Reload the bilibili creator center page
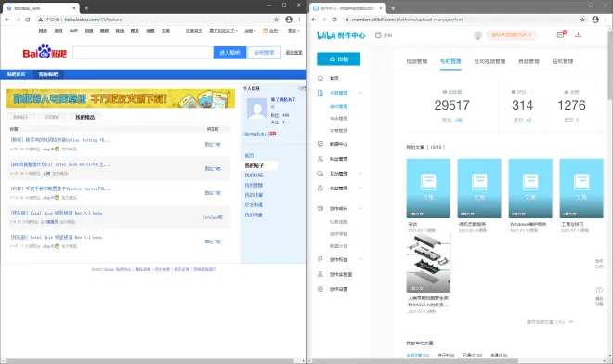The image size is (613, 364). tap(333, 19)
